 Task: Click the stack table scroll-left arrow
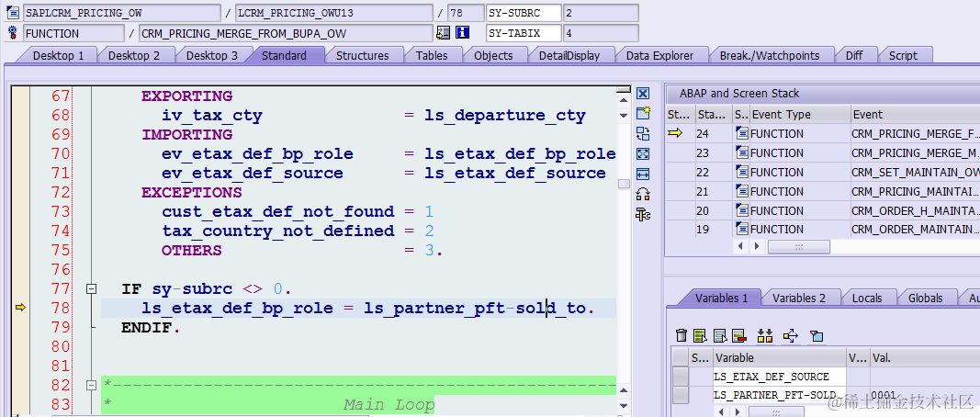(x=741, y=246)
